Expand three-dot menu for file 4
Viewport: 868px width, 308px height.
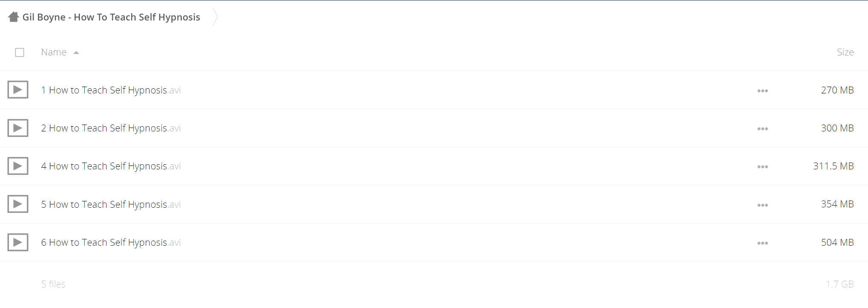pyautogui.click(x=763, y=167)
